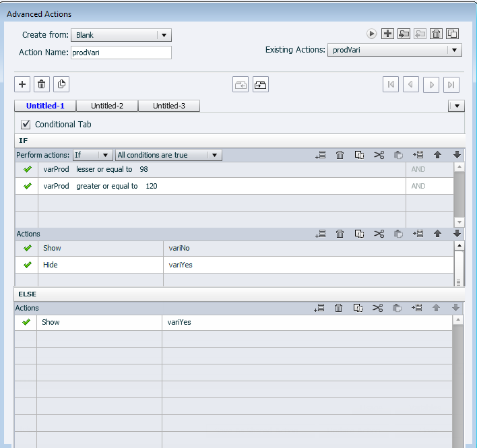Click the Duplicate decision icon beside trash
Screen dimensions: 477x448
61,84
